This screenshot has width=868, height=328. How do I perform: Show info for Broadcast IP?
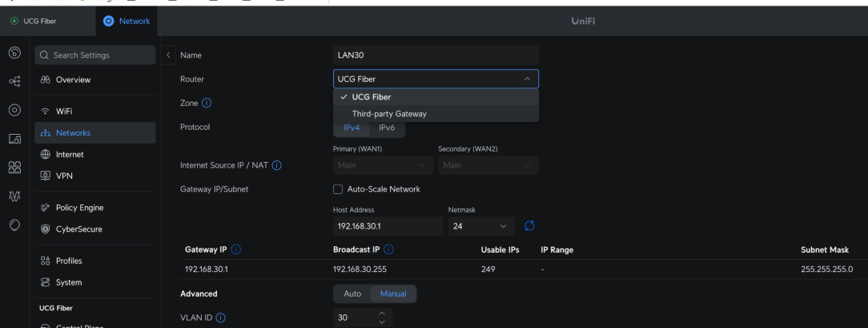tap(388, 250)
